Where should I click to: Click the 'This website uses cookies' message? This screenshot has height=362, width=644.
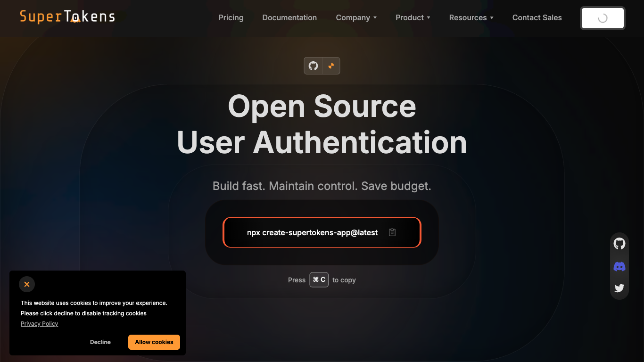(x=94, y=308)
